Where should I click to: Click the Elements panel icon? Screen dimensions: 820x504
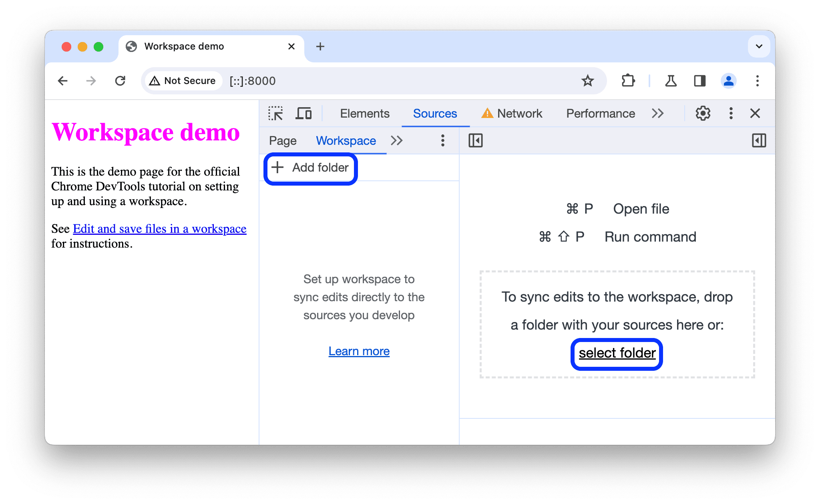pos(363,114)
